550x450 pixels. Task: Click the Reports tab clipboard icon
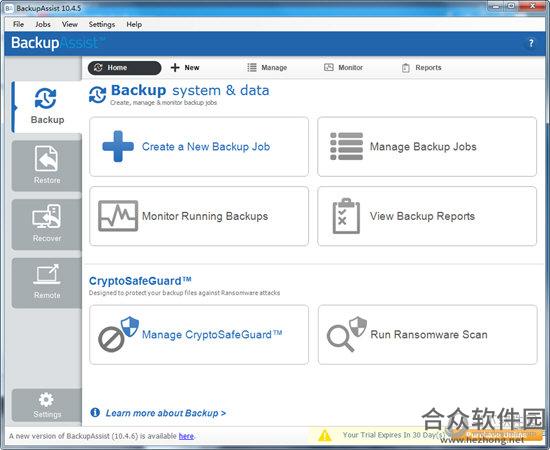[x=405, y=68]
